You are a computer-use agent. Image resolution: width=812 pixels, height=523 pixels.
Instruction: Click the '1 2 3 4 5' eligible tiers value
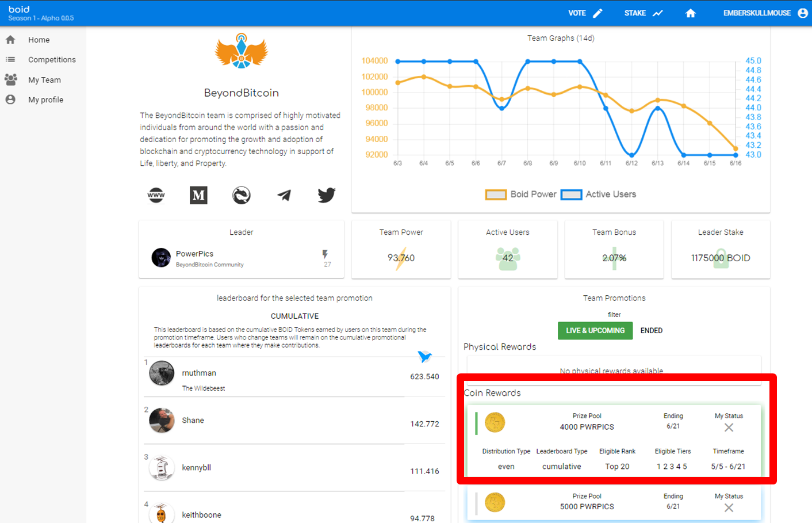coord(672,467)
